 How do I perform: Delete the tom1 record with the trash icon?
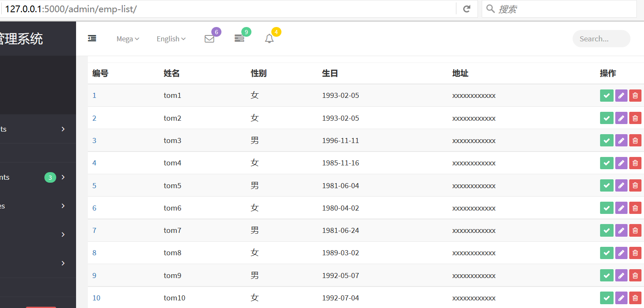click(635, 96)
